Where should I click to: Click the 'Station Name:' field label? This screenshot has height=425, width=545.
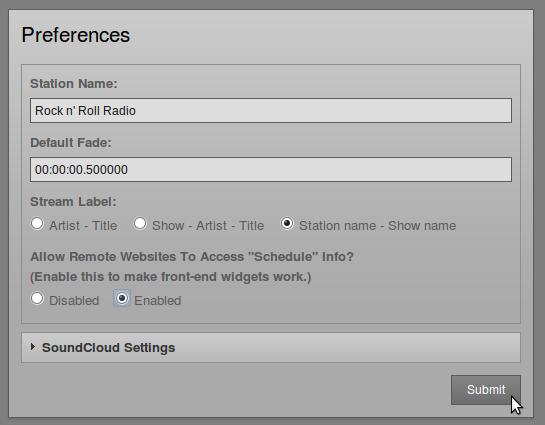74,84
